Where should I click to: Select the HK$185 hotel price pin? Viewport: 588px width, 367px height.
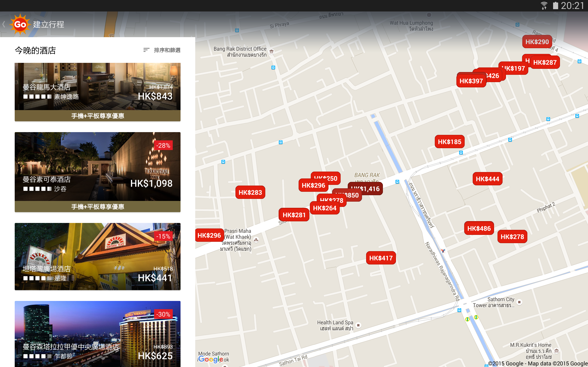(x=449, y=142)
